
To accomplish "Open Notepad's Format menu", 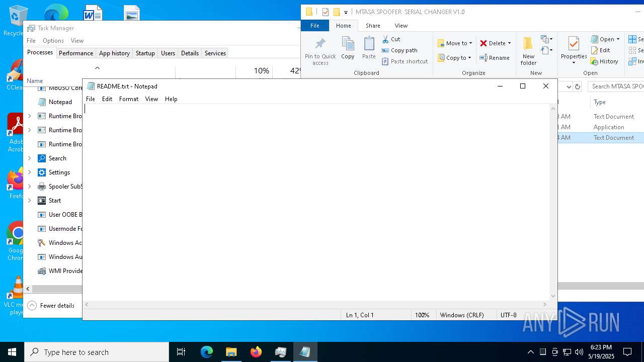I will [129, 99].
